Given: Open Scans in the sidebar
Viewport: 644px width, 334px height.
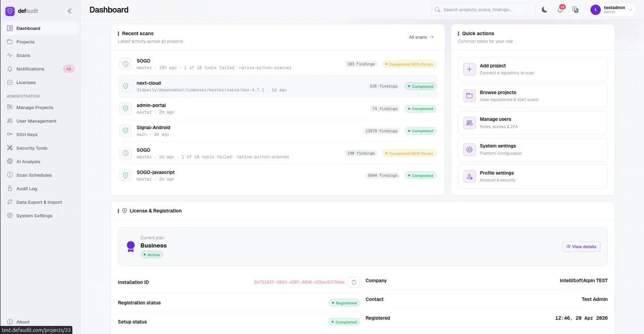Looking at the screenshot, I should click(x=40, y=55).
